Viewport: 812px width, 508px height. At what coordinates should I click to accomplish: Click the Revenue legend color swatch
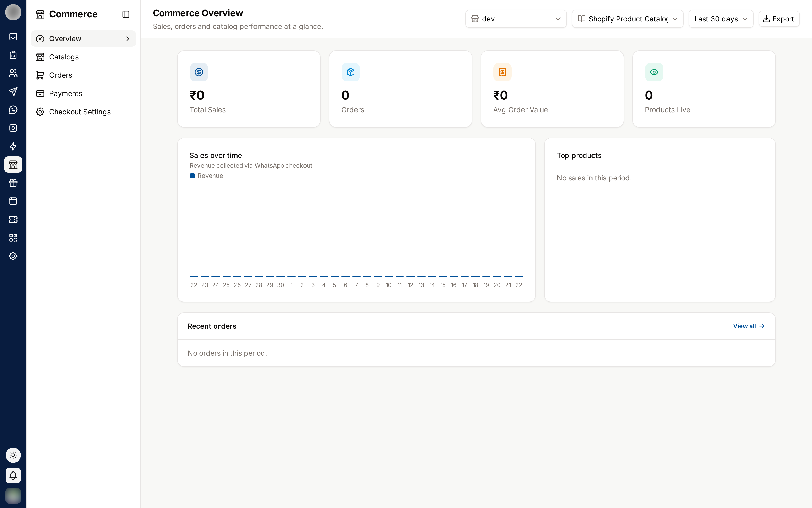tap(192, 176)
